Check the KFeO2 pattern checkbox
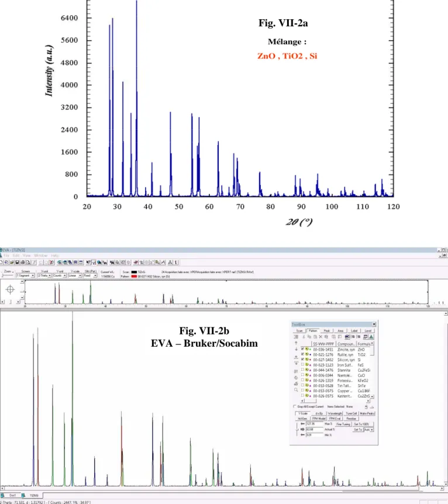This screenshot has height=504, width=448. (x=302, y=380)
